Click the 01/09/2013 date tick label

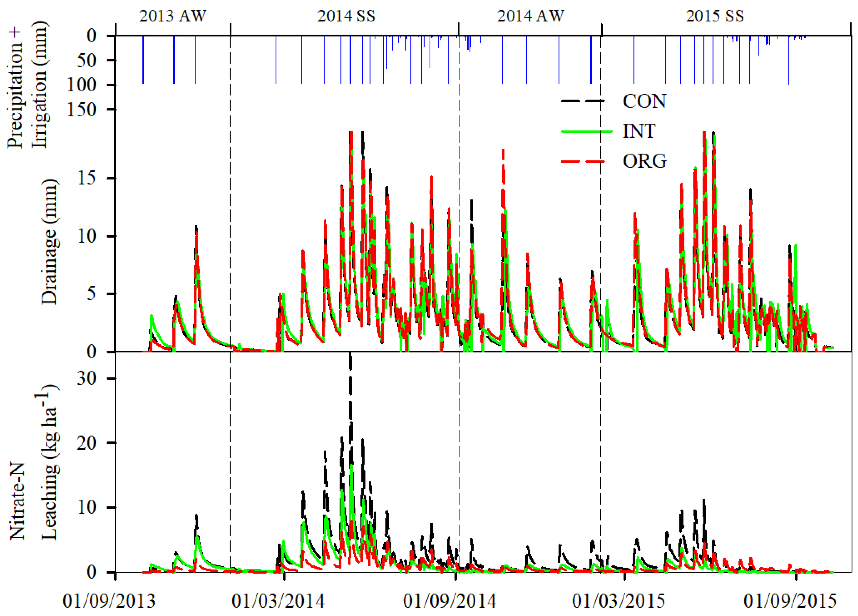109,601
